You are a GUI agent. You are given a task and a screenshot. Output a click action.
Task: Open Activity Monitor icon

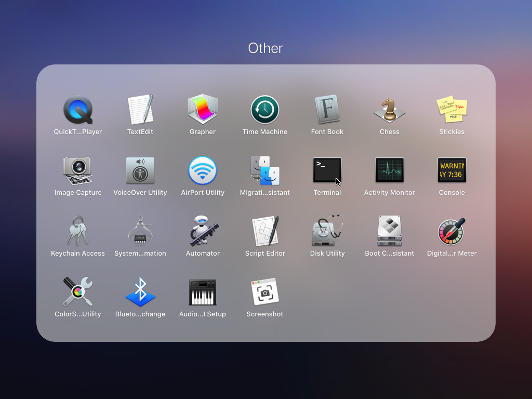390,170
